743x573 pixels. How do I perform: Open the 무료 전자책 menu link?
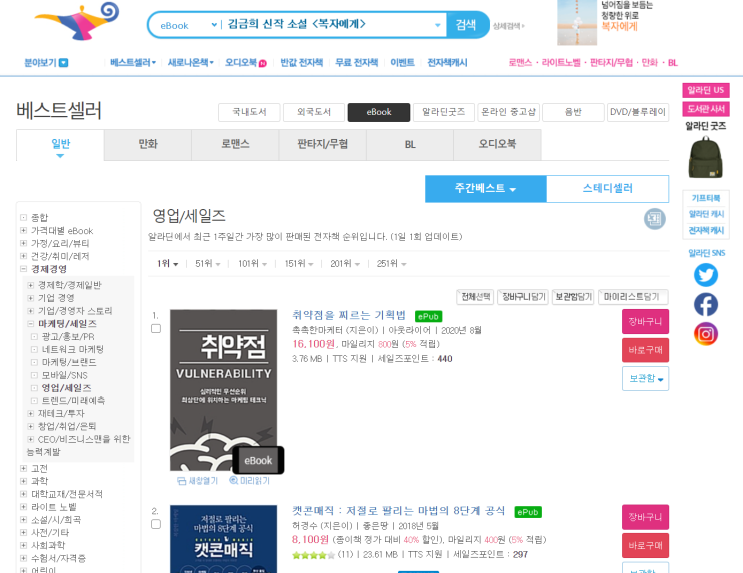[x=356, y=63]
